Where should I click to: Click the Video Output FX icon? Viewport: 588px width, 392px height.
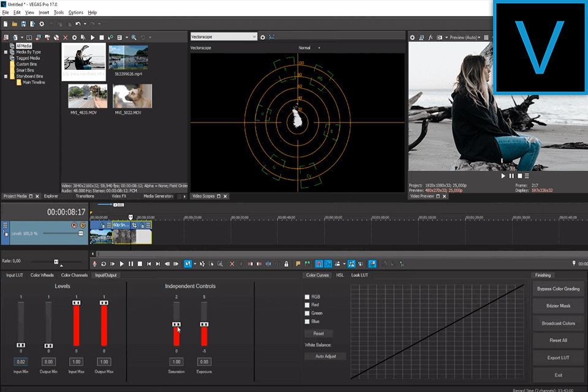point(431,37)
